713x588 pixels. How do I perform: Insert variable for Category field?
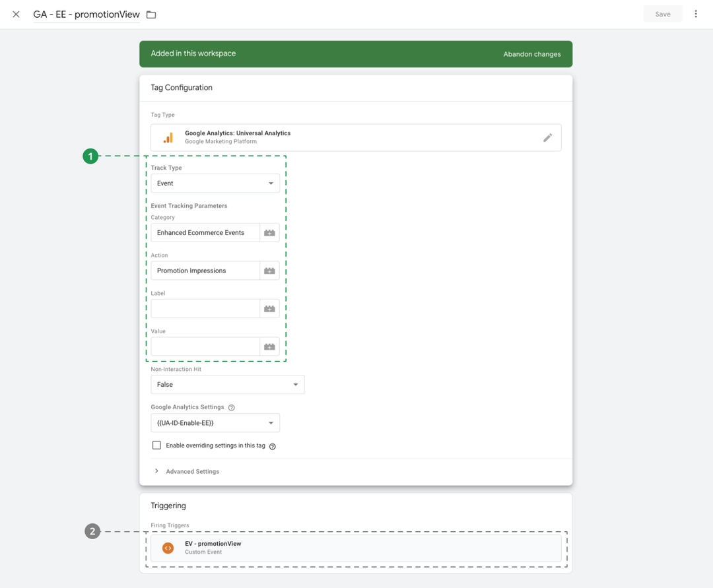pos(269,233)
